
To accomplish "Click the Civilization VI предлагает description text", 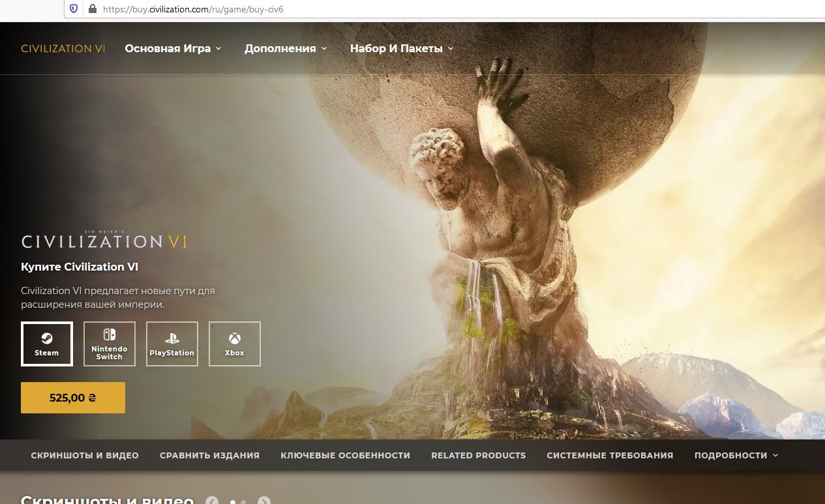I will click(x=118, y=297).
